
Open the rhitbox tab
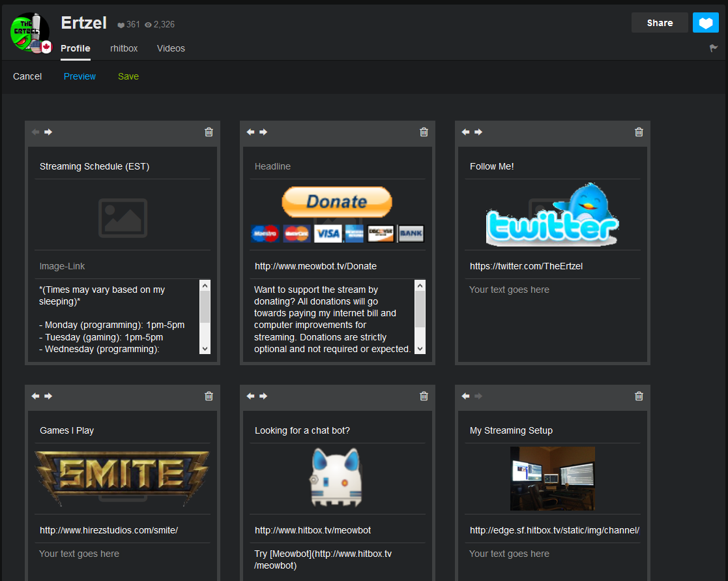click(x=124, y=48)
